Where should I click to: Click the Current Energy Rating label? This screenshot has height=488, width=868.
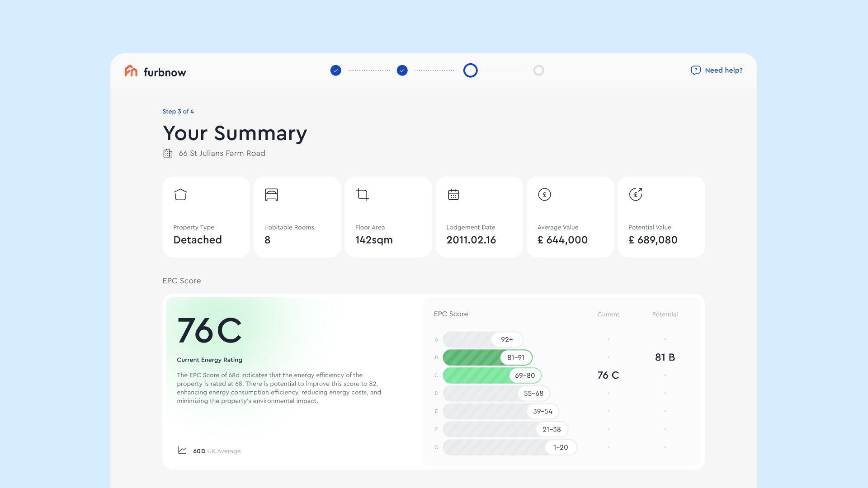click(x=209, y=360)
